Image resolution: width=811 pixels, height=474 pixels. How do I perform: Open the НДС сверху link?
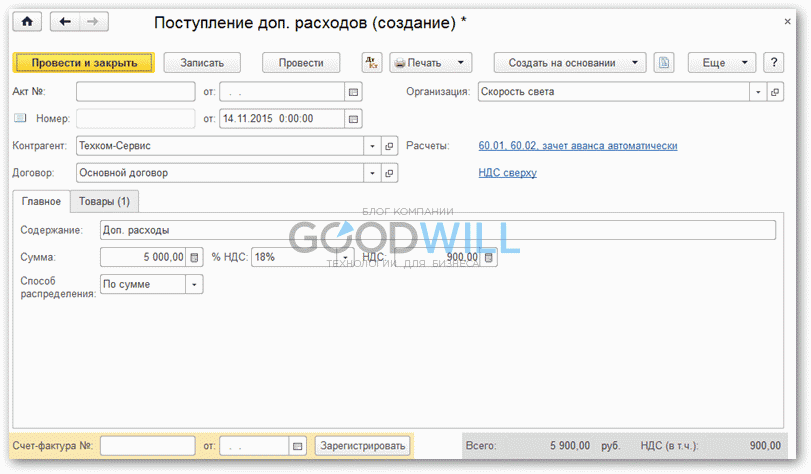click(x=508, y=173)
